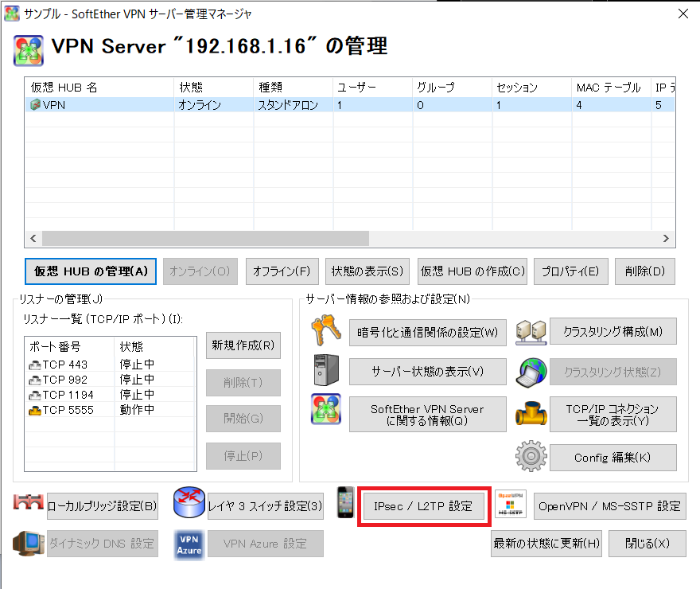Click 閉じる(X) button

(x=647, y=544)
